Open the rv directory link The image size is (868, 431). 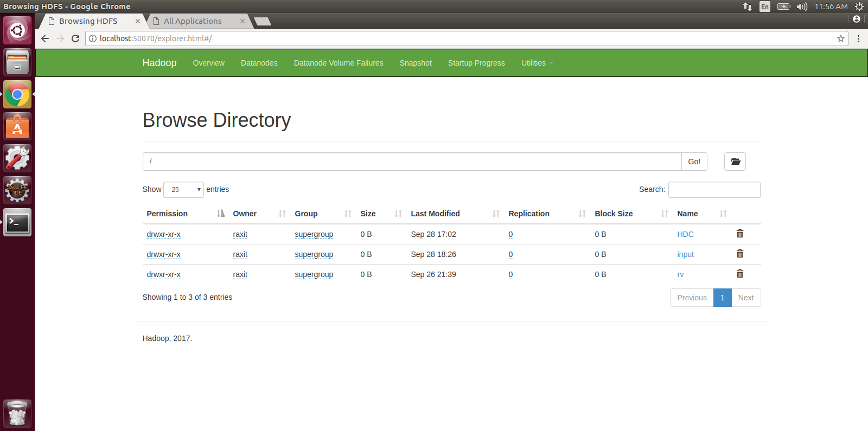pyautogui.click(x=680, y=274)
